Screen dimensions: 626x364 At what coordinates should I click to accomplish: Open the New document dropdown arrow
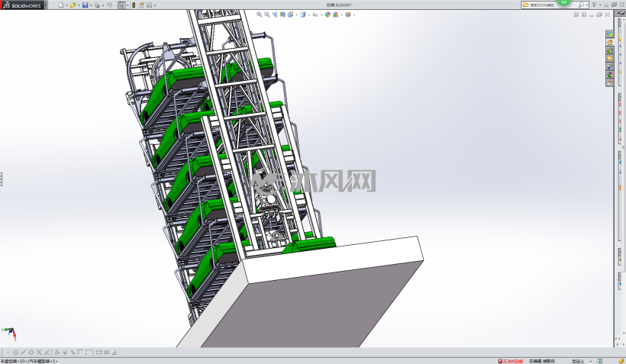point(66,5)
